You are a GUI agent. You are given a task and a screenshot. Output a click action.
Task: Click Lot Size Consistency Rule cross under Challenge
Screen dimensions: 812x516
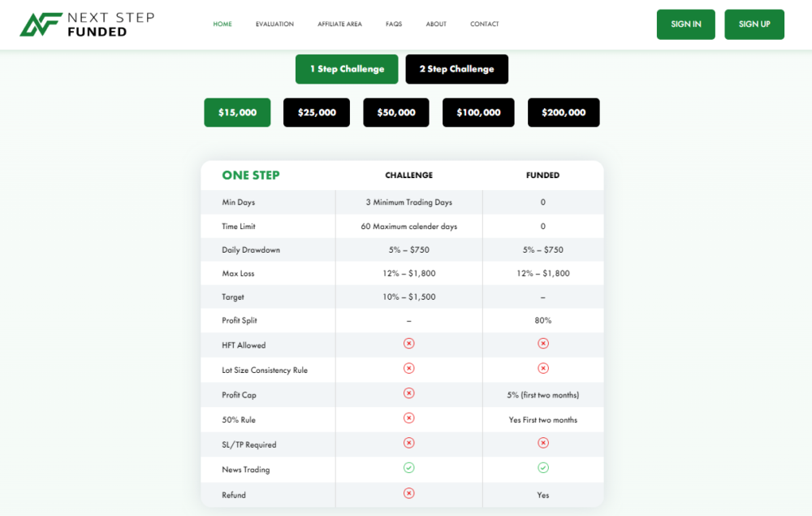tap(408, 368)
